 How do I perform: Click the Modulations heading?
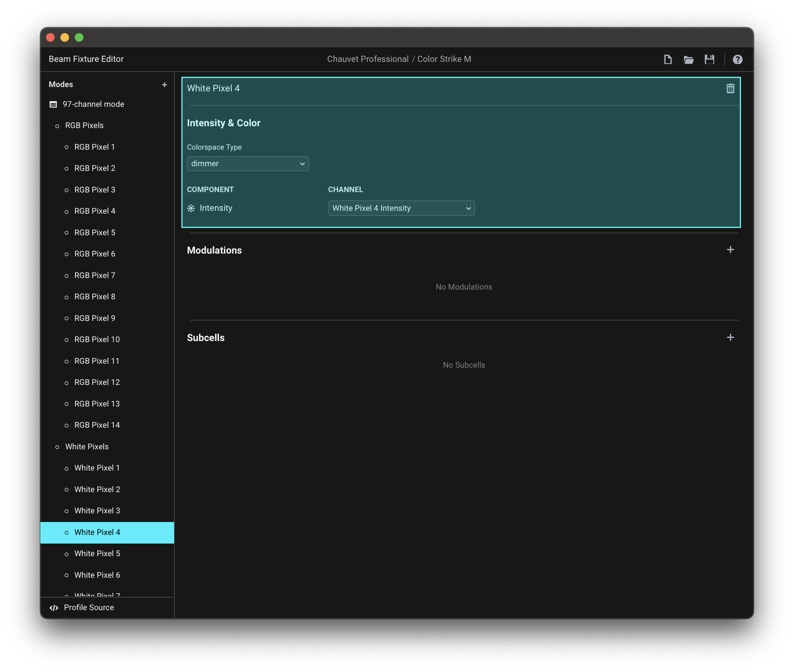[214, 250]
